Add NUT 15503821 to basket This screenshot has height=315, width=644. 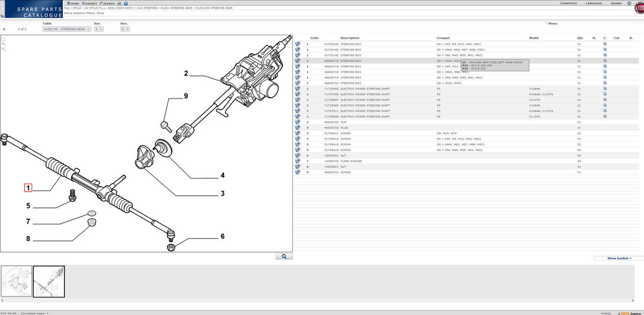point(297,167)
